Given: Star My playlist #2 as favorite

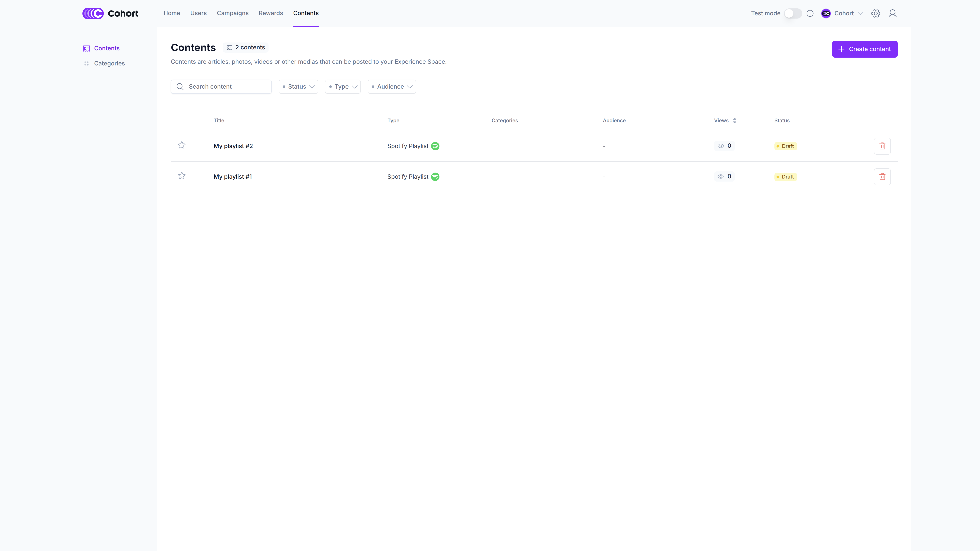Looking at the screenshot, I should [182, 145].
